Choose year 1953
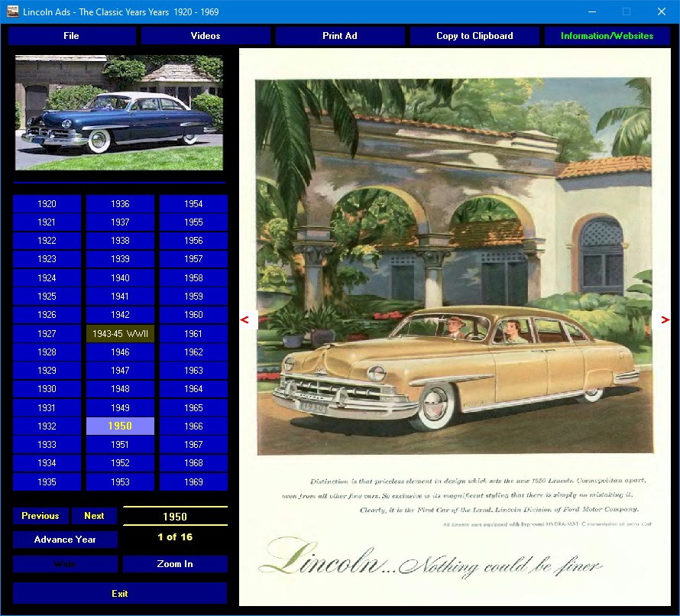Image resolution: width=680 pixels, height=616 pixels. [120, 482]
